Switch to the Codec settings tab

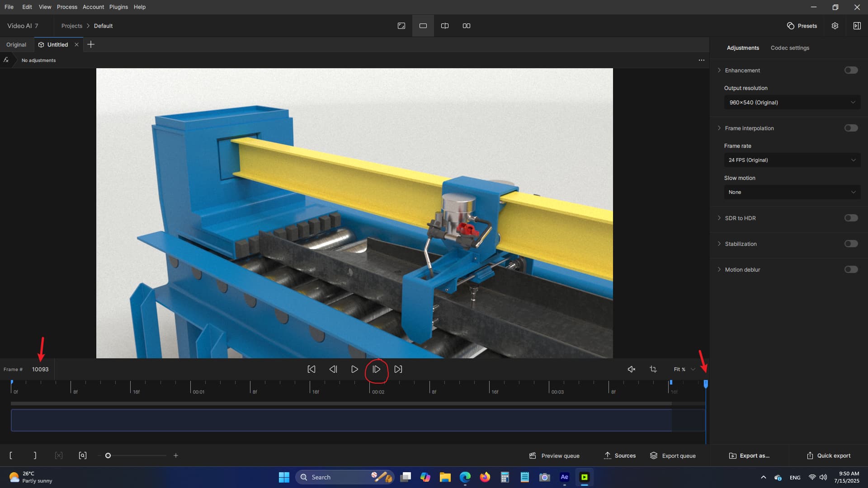[x=790, y=48]
